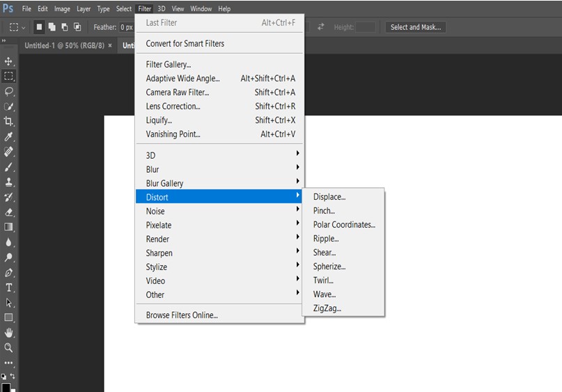This screenshot has height=392, width=562.
Task: Open the Layer menu
Action: click(x=84, y=8)
